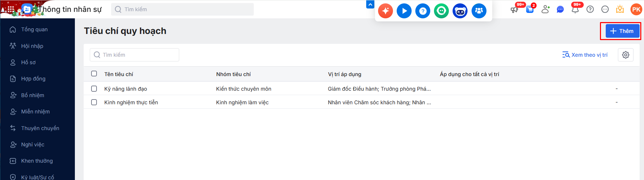The width and height of the screenshot is (644, 180).
Task: Click the add user invite icon
Action: coord(545,10)
